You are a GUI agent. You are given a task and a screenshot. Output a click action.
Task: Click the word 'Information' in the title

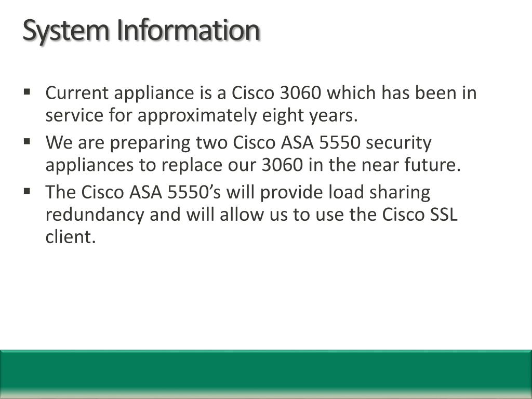click(189, 30)
